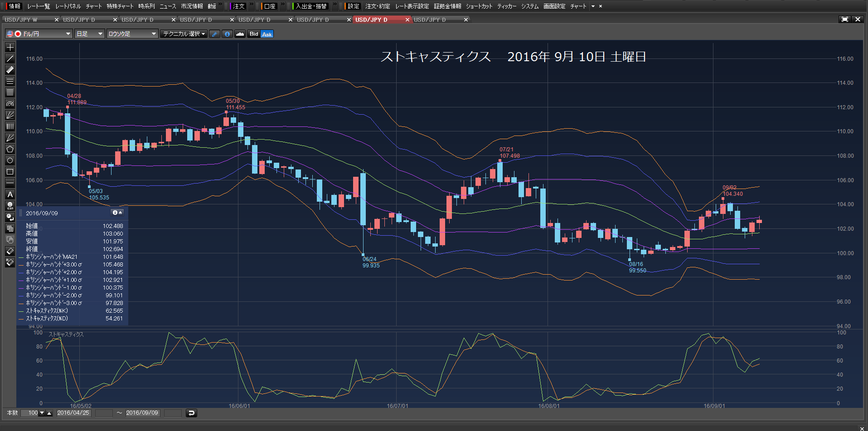Close the active red USD/JPY D tab

(407, 19)
